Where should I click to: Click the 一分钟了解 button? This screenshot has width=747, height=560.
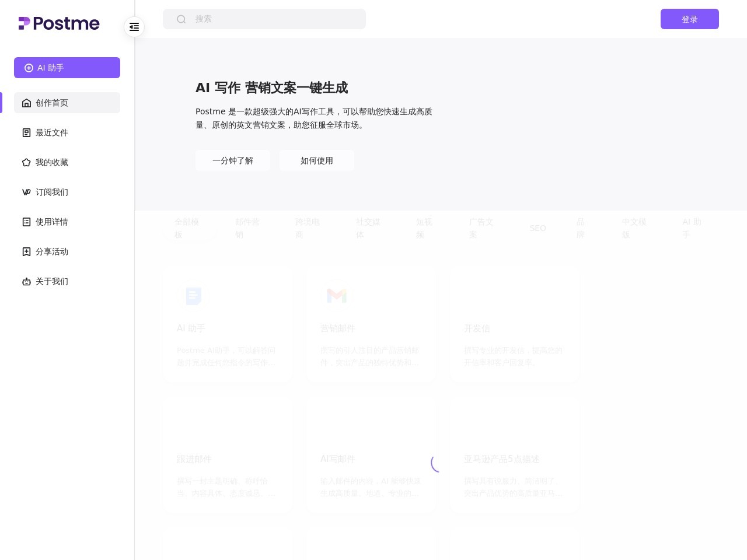[233, 160]
